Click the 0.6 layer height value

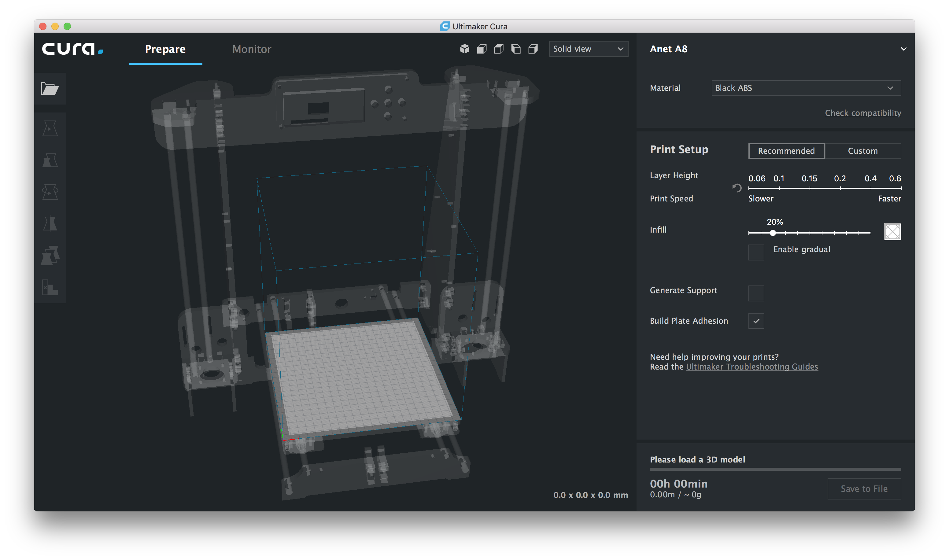click(895, 179)
